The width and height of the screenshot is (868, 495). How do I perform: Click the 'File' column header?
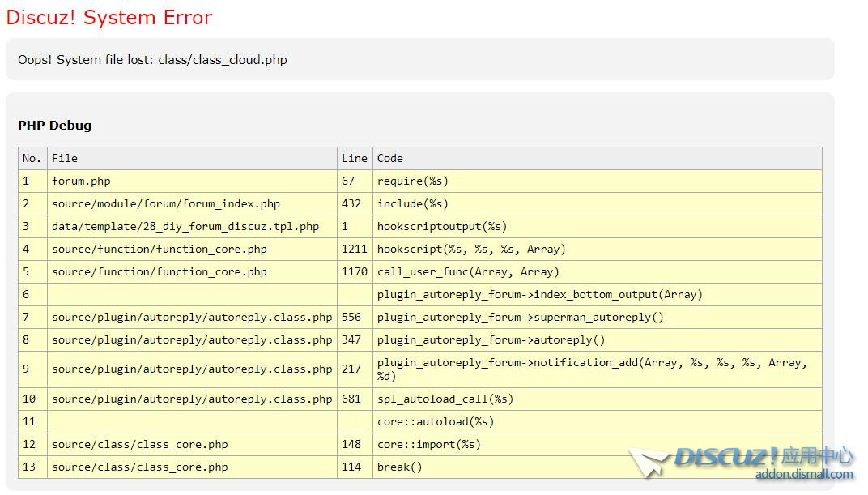point(65,159)
